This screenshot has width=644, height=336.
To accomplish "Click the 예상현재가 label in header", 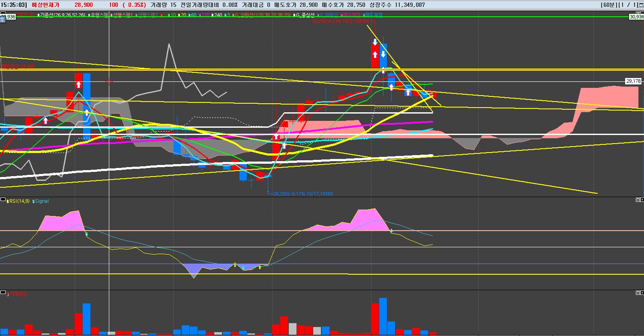I will [x=46, y=5].
